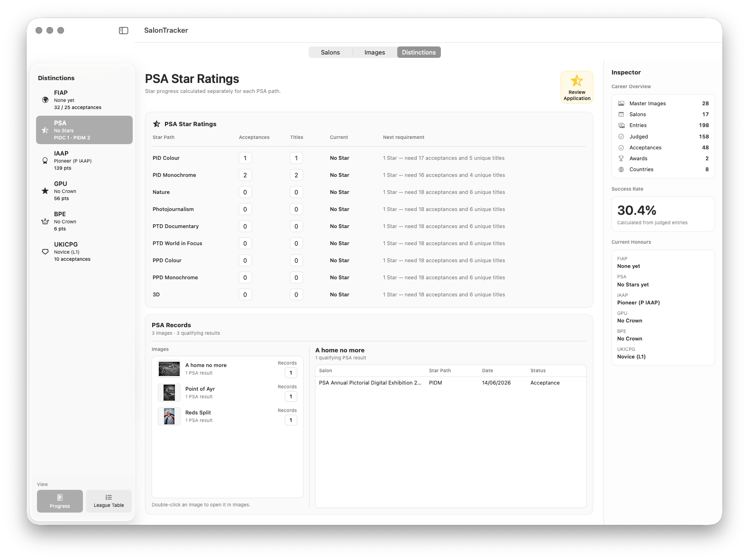This screenshot has width=749, height=560.
Task: Click PPD Monochrome star path label
Action: click(175, 277)
